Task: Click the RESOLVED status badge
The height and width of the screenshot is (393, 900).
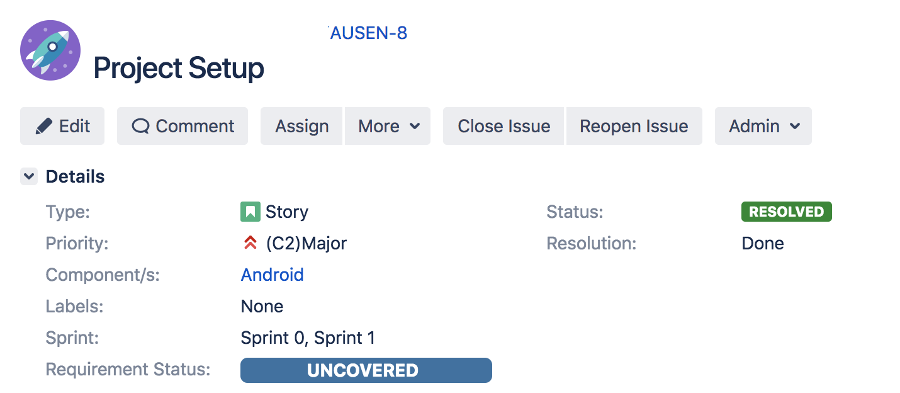Action: (x=786, y=212)
